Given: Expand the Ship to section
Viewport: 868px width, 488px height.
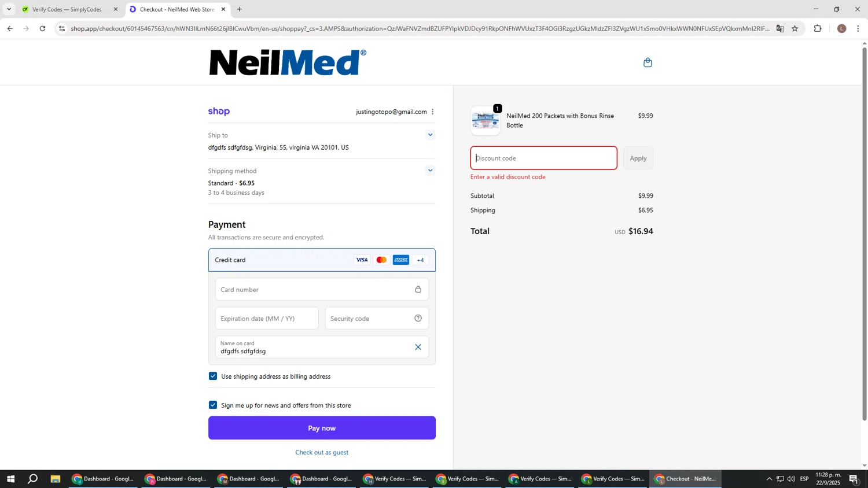Looking at the screenshot, I should tap(430, 135).
